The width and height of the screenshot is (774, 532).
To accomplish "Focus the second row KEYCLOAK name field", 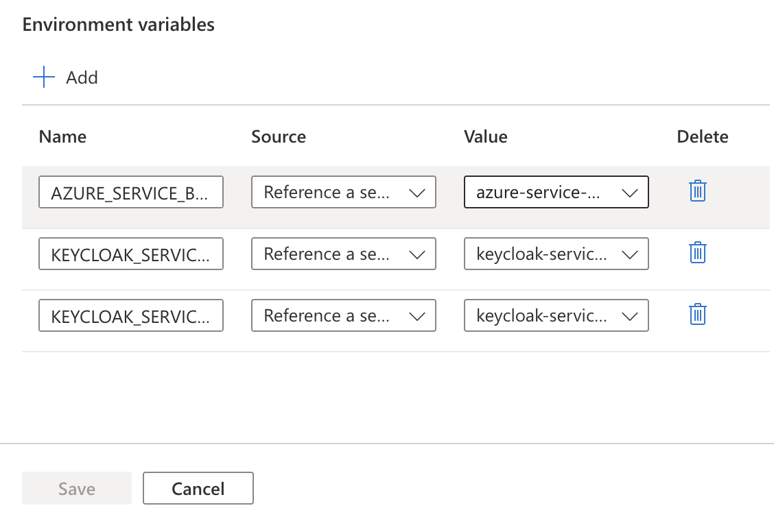I will (x=131, y=254).
